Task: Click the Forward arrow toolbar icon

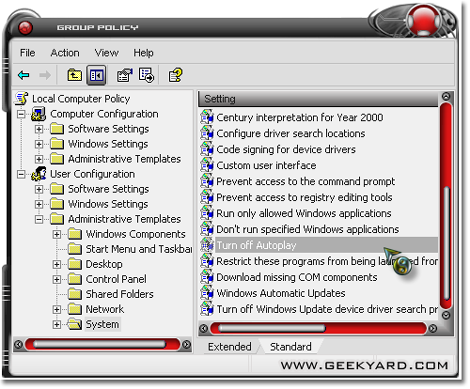Action: pos(45,75)
